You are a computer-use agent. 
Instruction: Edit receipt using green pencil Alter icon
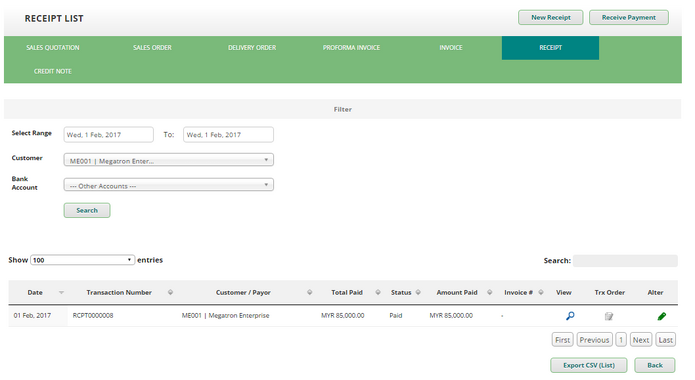click(x=661, y=316)
